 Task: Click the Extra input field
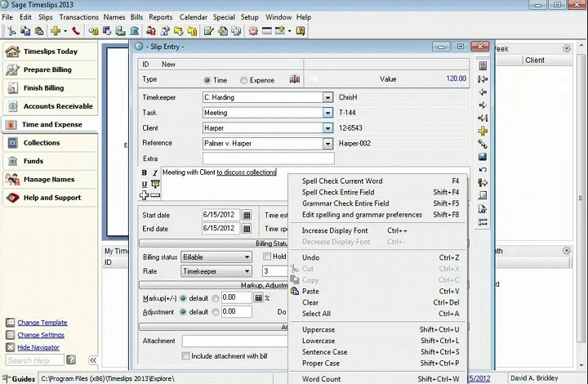pyautogui.click(x=268, y=159)
